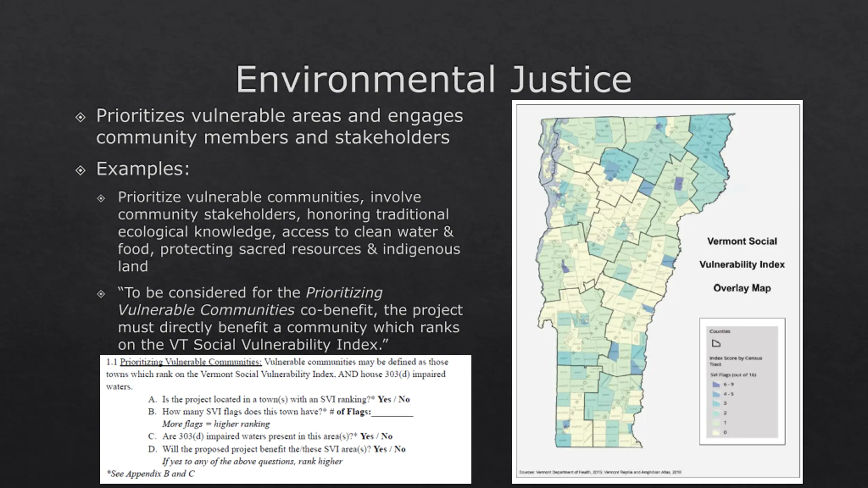Select the 3 flags legend swatch
Screen dimensions: 868x488
[x=716, y=404]
